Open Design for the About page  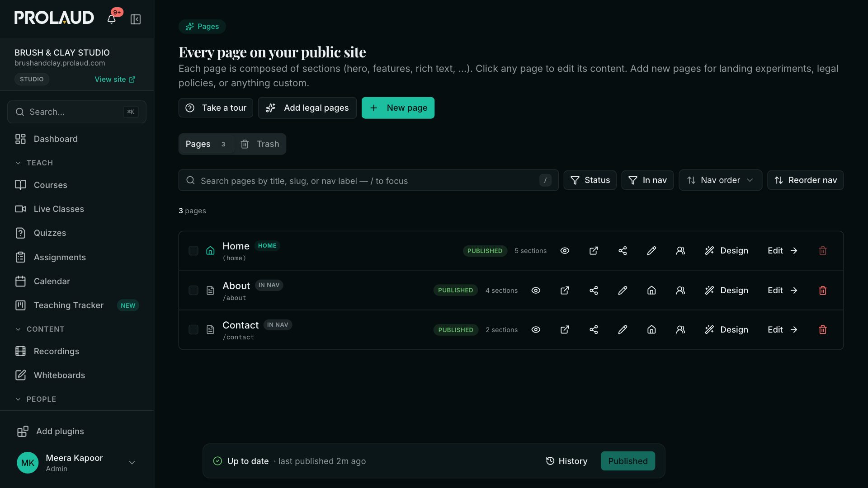(726, 290)
